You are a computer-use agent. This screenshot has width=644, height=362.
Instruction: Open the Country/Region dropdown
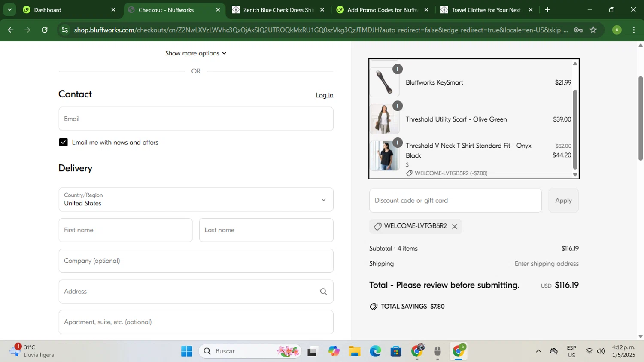click(x=196, y=199)
